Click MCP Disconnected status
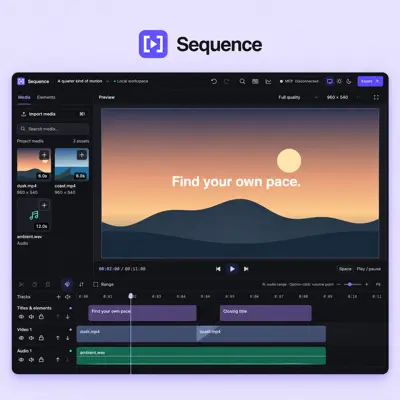 pyautogui.click(x=299, y=81)
